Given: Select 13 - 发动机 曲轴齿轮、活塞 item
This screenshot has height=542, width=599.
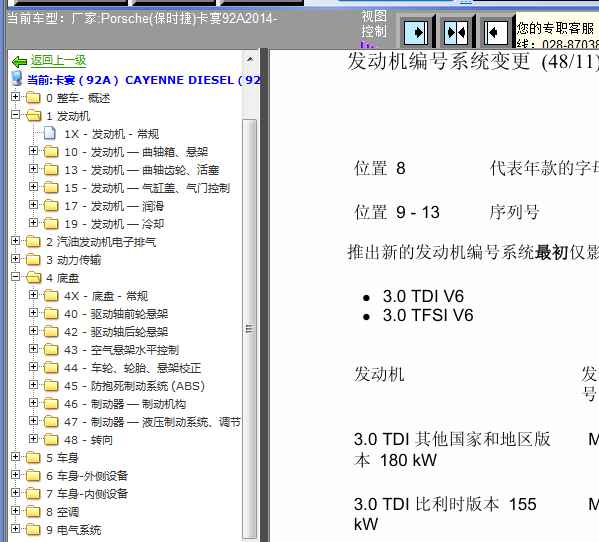Looking at the screenshot, I should coord(142,170).
